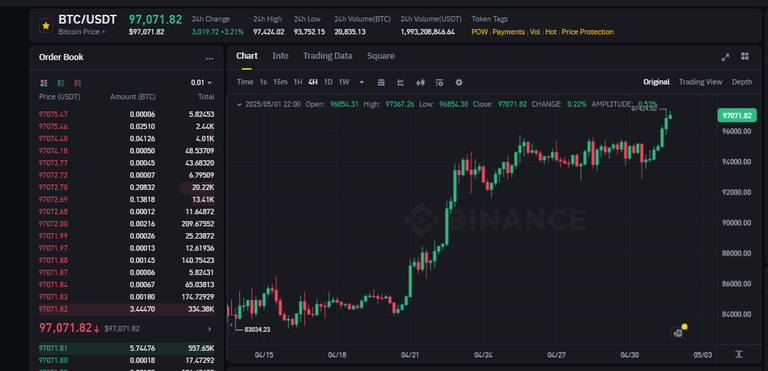Click the BTC/USDT favorite star icon

pyautogui.click(x=46, y=25)
